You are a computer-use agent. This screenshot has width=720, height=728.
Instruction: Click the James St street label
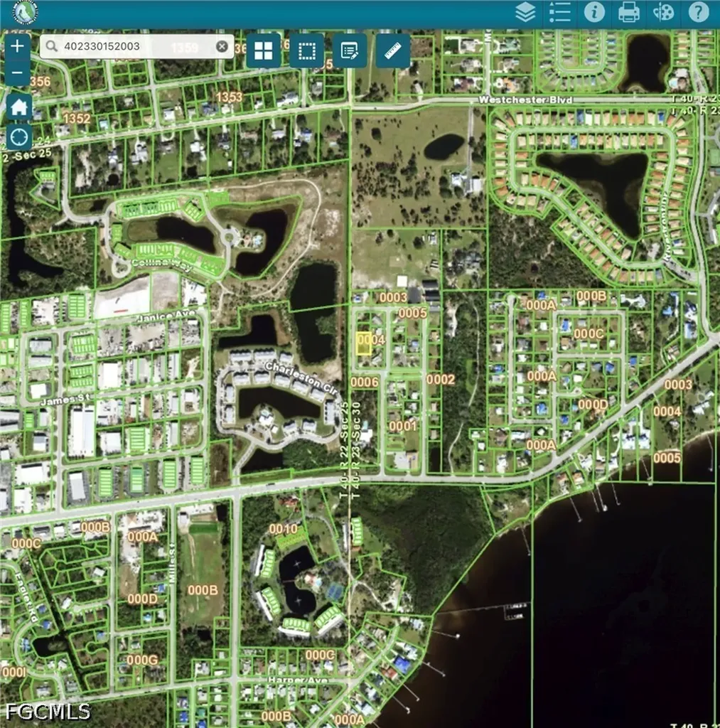click(x=65, y=400)
